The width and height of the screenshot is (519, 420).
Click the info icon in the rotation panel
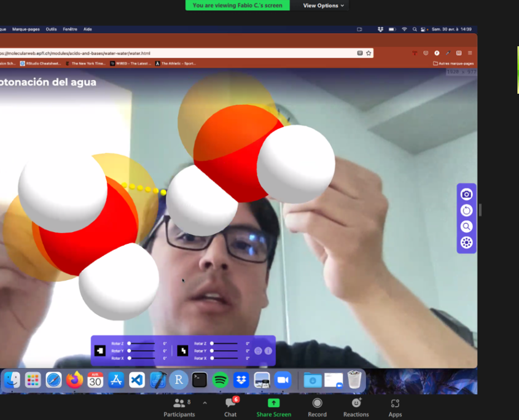pyautogui.click(x=268, y=351)
